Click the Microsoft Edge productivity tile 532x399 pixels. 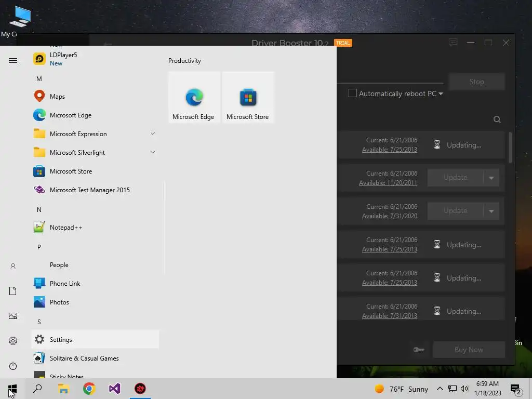[x=194, y=97]
